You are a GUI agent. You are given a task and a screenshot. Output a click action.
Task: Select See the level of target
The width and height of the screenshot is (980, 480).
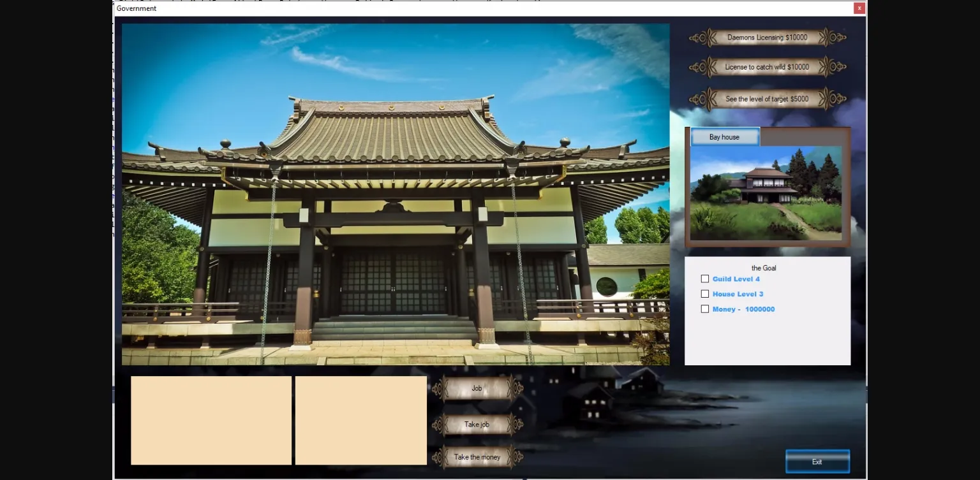pyautogui.click(x=767, y=99)
